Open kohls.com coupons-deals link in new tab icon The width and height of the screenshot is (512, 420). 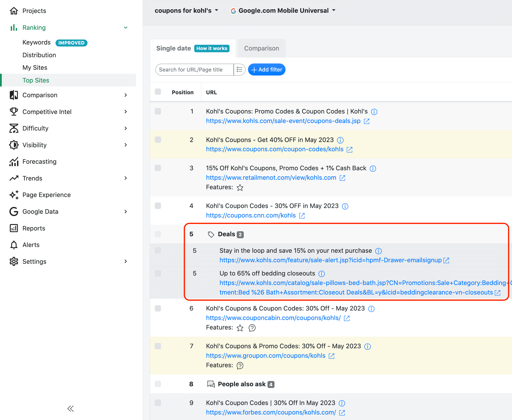tap(367, 121)
